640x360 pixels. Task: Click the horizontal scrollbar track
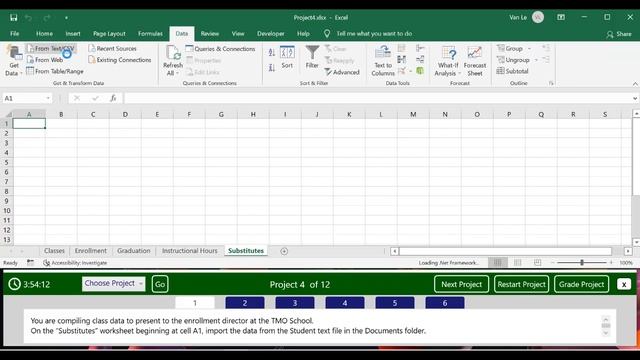pyautogui.click(x=505, y=251)
